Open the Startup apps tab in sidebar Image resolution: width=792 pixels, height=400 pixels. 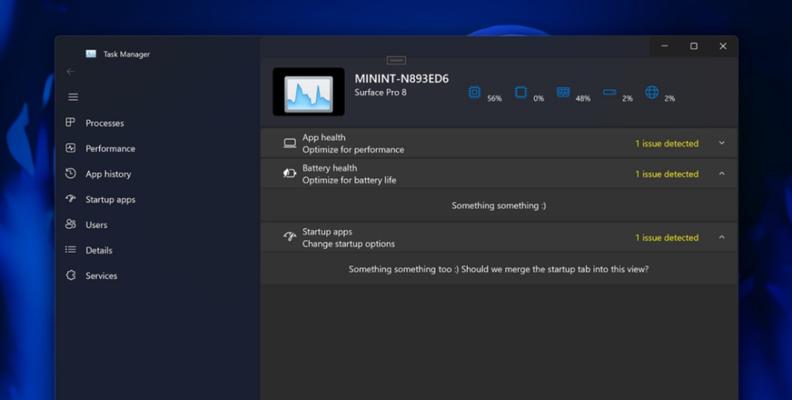coord(110,199)
